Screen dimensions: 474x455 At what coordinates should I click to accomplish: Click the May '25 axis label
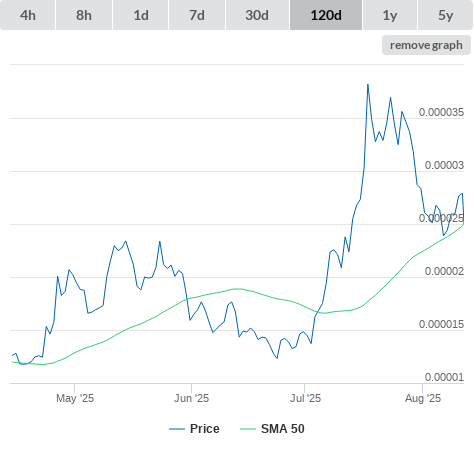pyautogui.click(x=75, y=398)
